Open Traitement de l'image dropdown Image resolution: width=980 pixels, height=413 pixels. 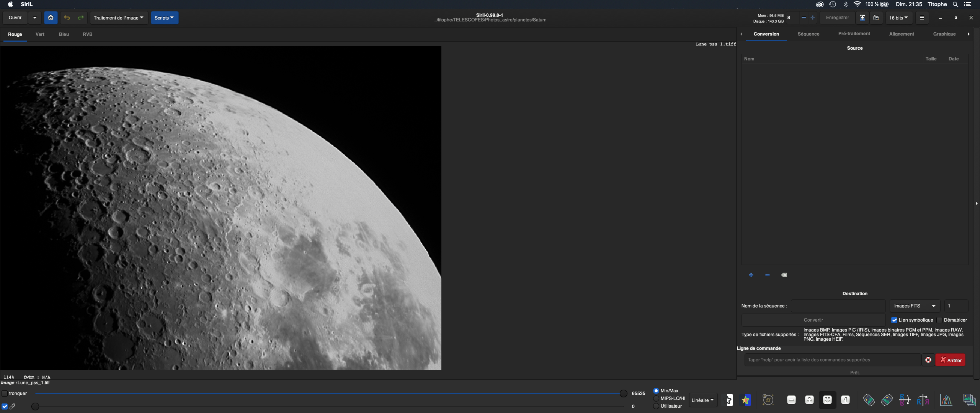click(118, 18)
